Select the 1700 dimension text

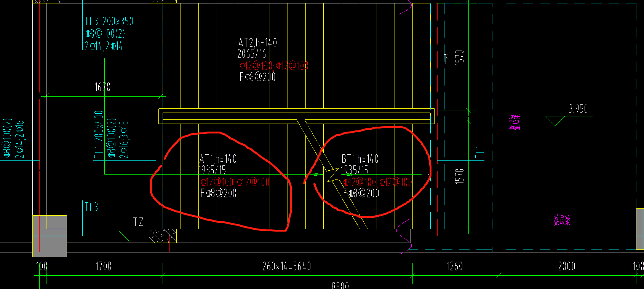click(x=103, y=266)
